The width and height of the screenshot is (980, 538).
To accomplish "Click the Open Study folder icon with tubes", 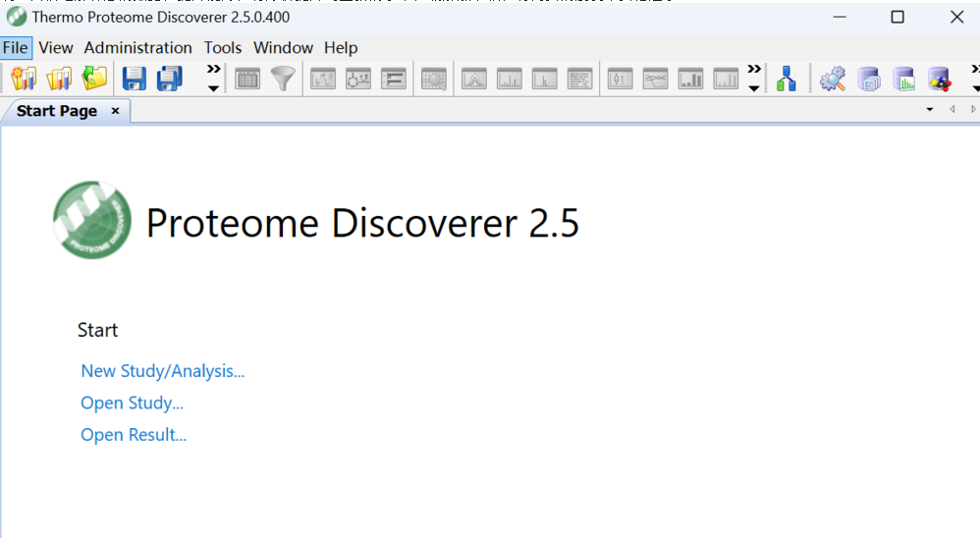I will pyautogui.click(x=59, y=79).
